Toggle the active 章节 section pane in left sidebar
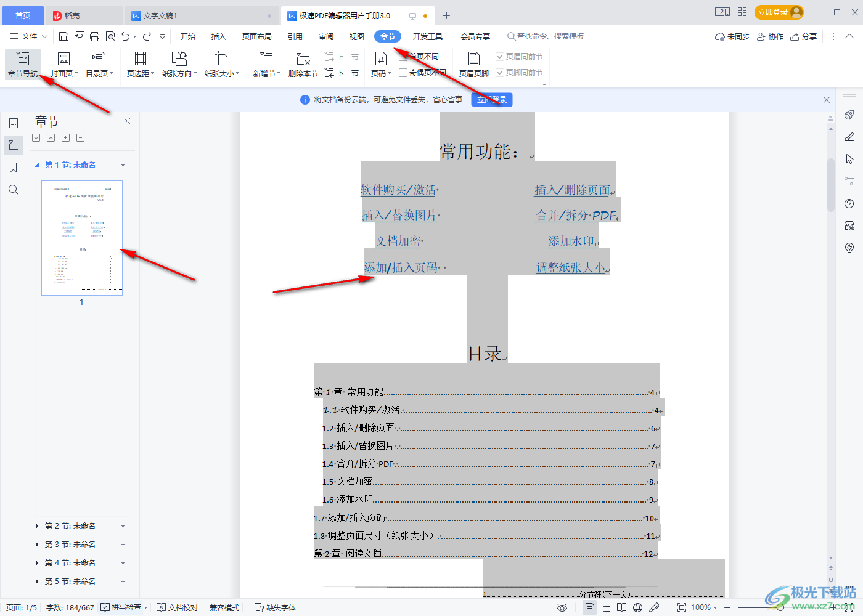The width and height of the screenshot is (863, 616). click(x=14, y=145)
